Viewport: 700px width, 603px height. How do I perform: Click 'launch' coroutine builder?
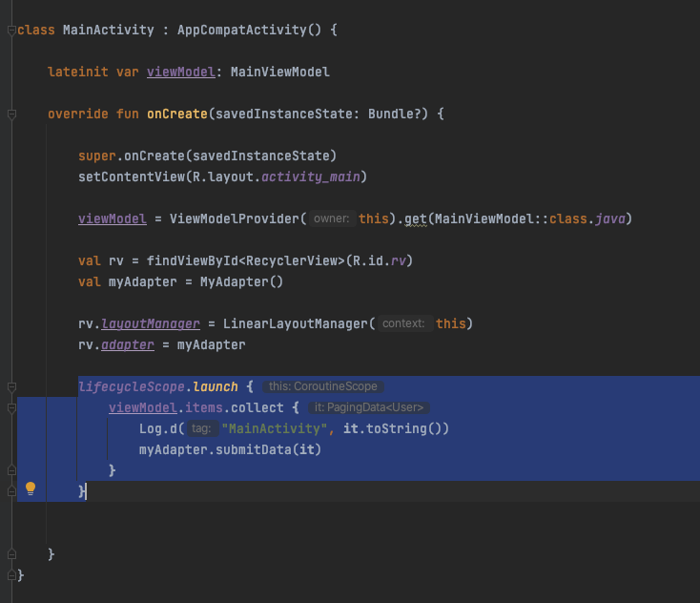(216, 386)
